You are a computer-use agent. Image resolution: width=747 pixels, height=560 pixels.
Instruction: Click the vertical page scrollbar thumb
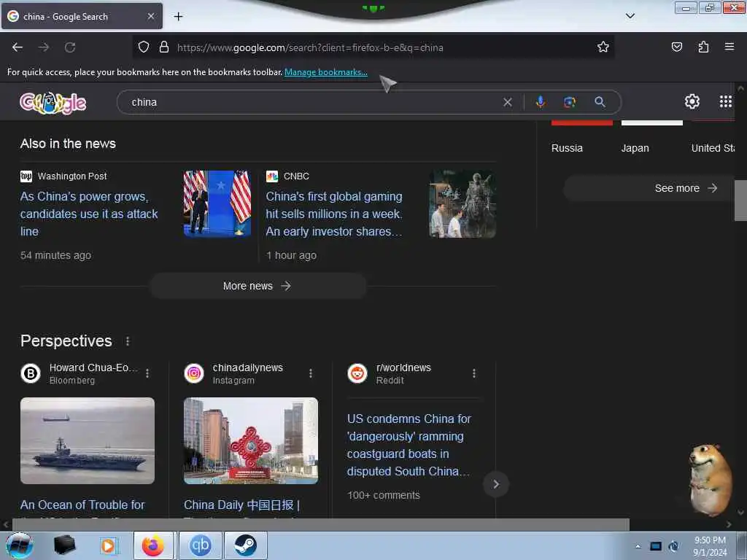click(x=740, y=201)
